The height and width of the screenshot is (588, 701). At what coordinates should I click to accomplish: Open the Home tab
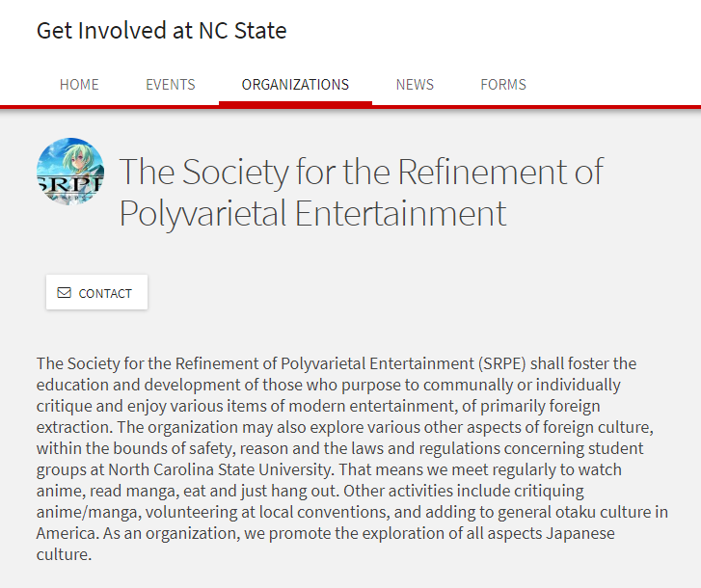click(79, 85)
